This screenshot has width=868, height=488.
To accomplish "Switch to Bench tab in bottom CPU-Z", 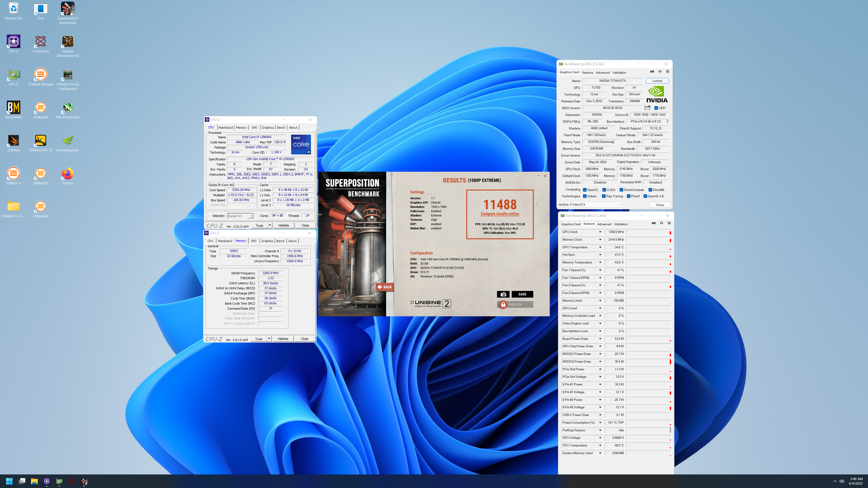I will 280,241.
